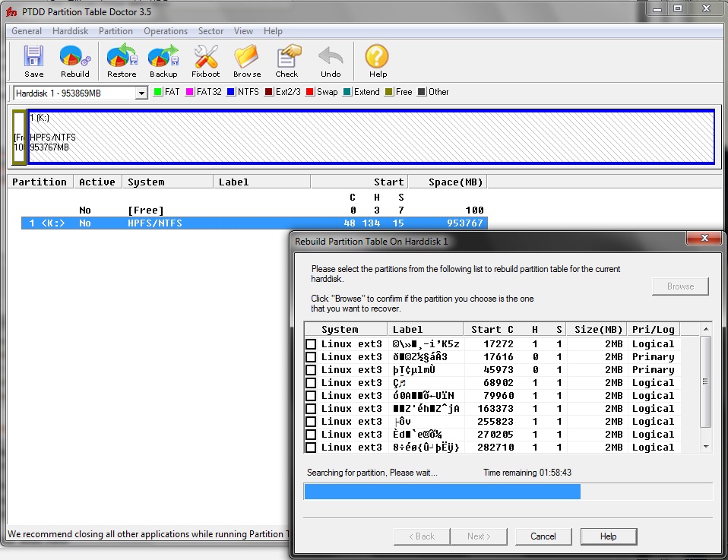Click the Check toolbar icon

coord(286,60)
